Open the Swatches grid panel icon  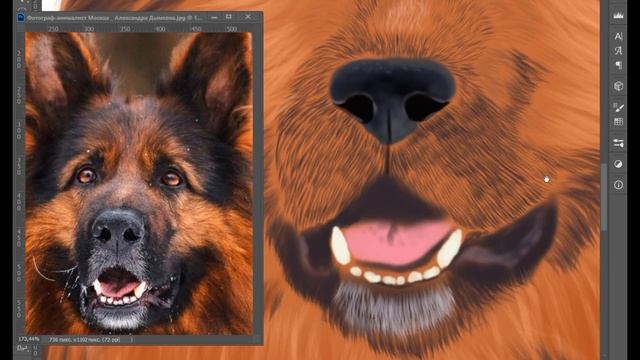click(618, 122)
